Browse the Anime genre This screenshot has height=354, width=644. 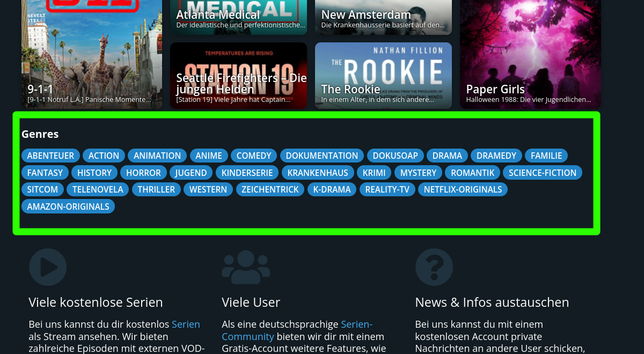point(209,156)
